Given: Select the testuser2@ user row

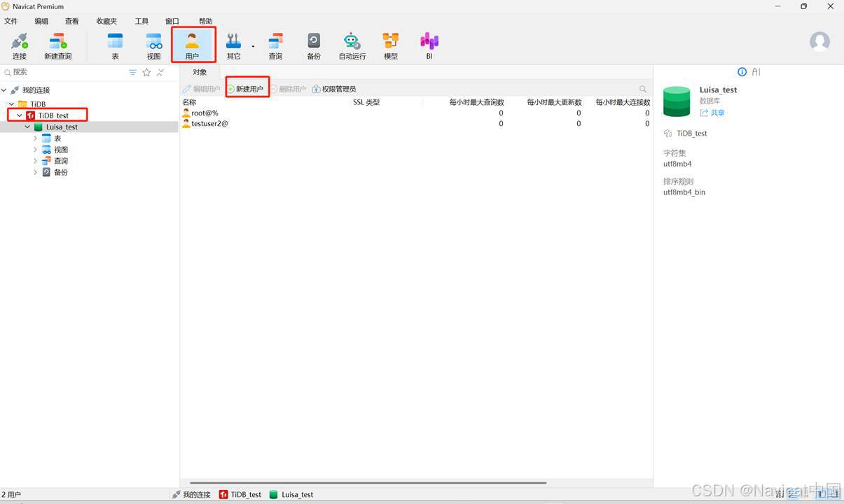Looking at the screenshot, I should pyautogui.click(x=416, y=123).
